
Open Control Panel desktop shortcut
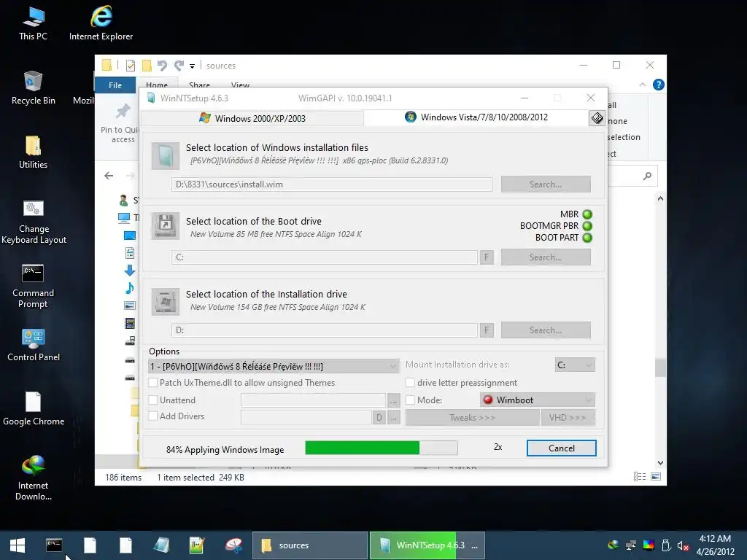34,345
